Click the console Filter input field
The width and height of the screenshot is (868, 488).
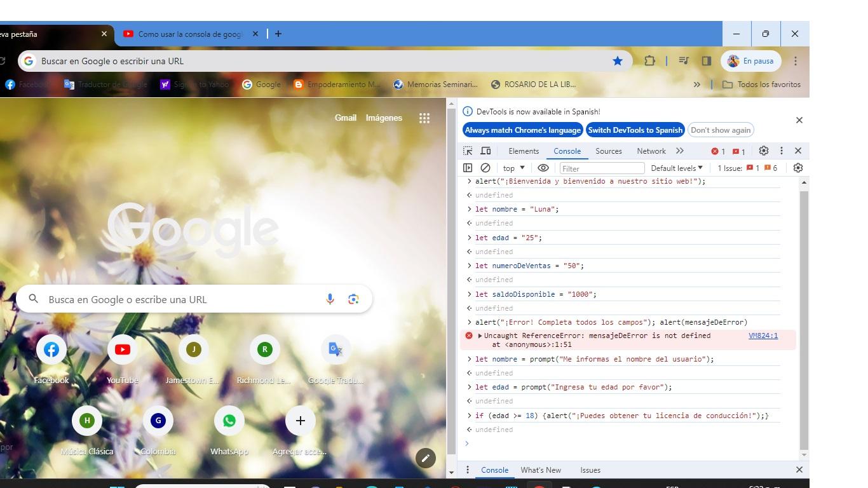pos(602,168)
